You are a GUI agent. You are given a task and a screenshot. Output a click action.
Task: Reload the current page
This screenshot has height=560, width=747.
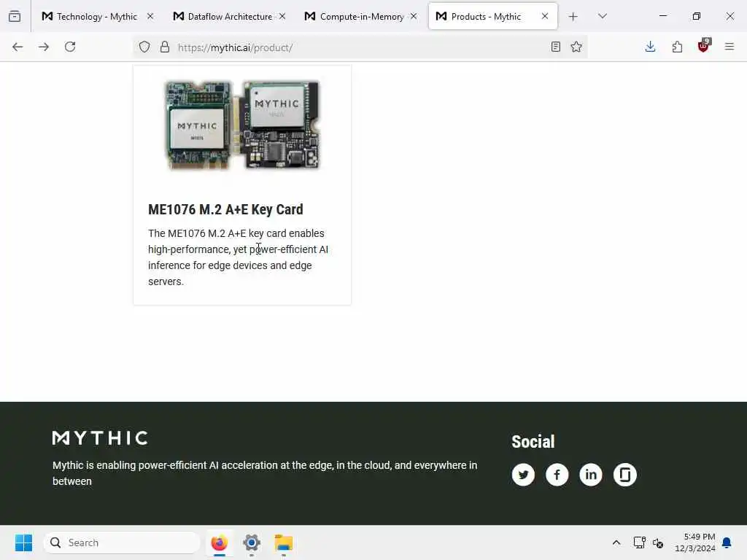click(70, 47)
